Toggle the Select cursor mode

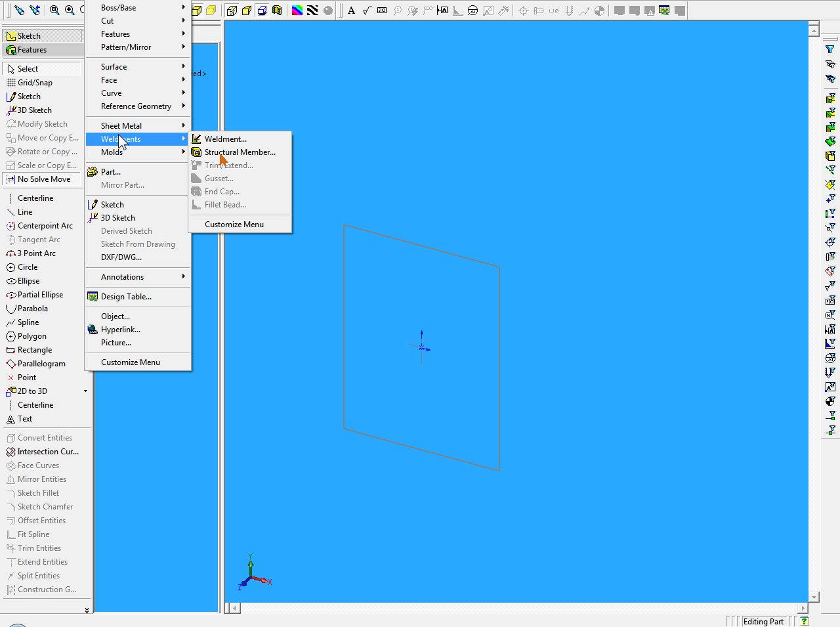(28, 69)
